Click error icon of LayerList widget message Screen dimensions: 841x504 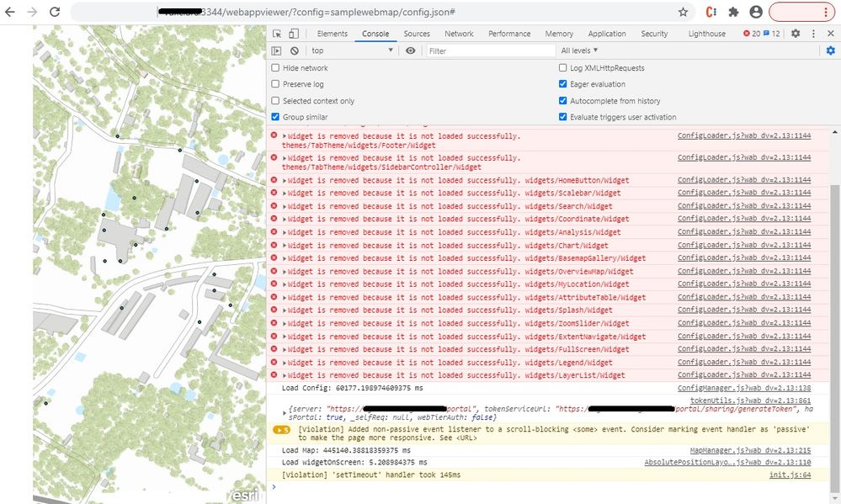pyautogui.click(x=274, y=374)
